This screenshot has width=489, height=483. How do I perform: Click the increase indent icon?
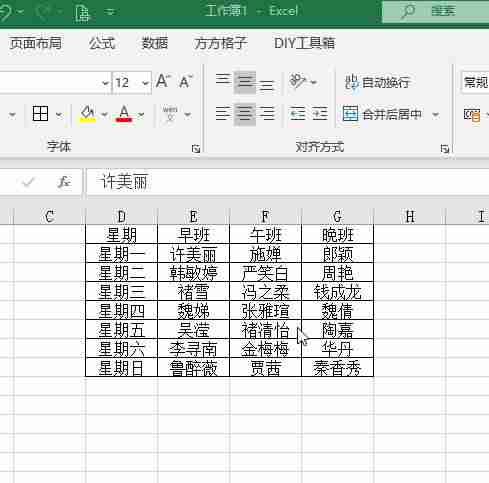pyautogui.click(x=320, y=114)
